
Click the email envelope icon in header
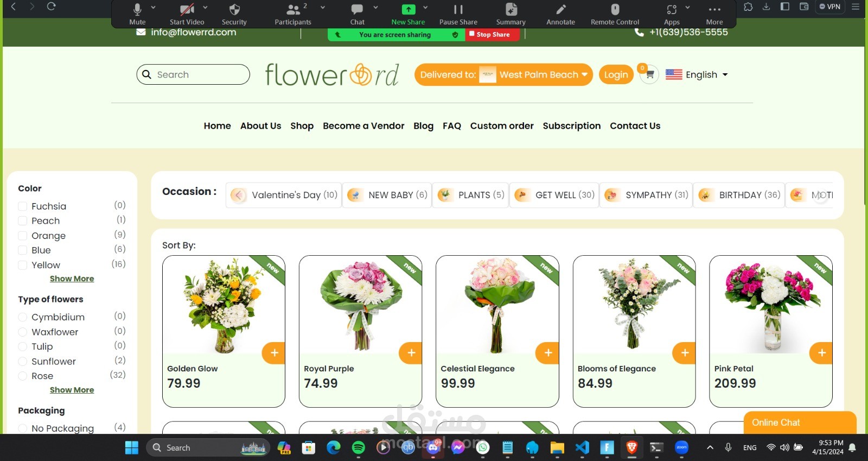click(141, 32)
